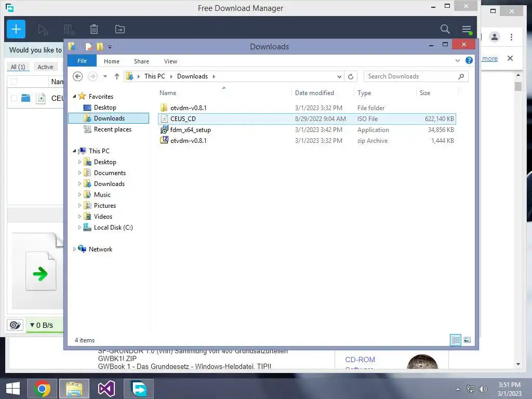The height and width of the screenshot is (399, 532).
Task: Open the hamburger menu in Free Download Manager
Action: pos(467,30)
